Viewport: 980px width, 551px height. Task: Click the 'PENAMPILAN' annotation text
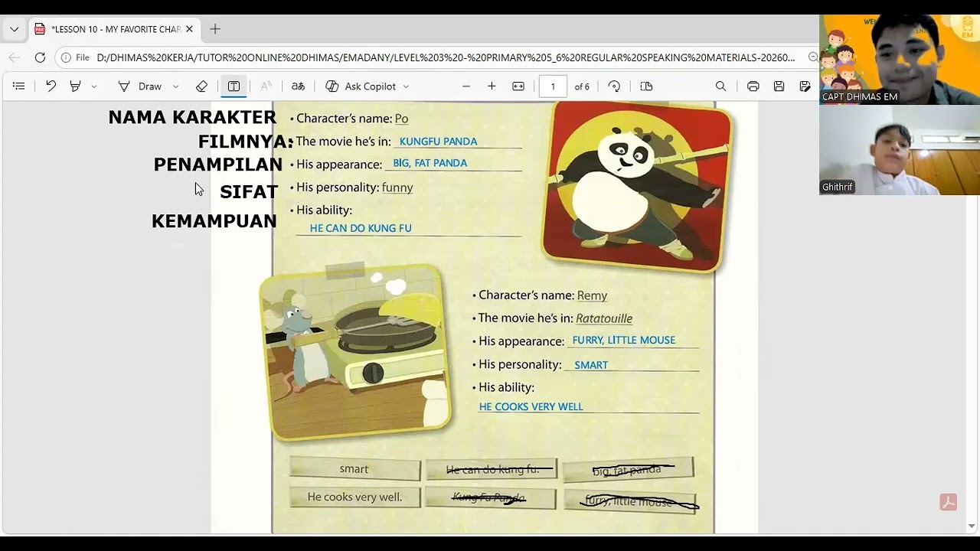pyautogui.click(x=218, y=165)
